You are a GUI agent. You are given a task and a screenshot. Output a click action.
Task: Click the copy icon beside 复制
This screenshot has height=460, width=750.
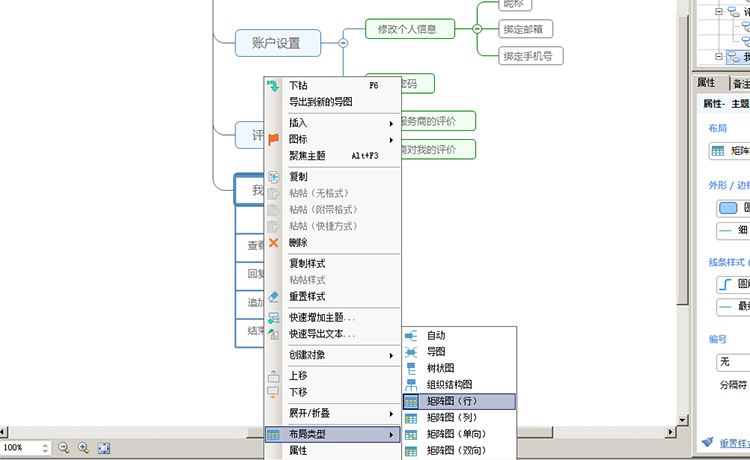[273, 177]
